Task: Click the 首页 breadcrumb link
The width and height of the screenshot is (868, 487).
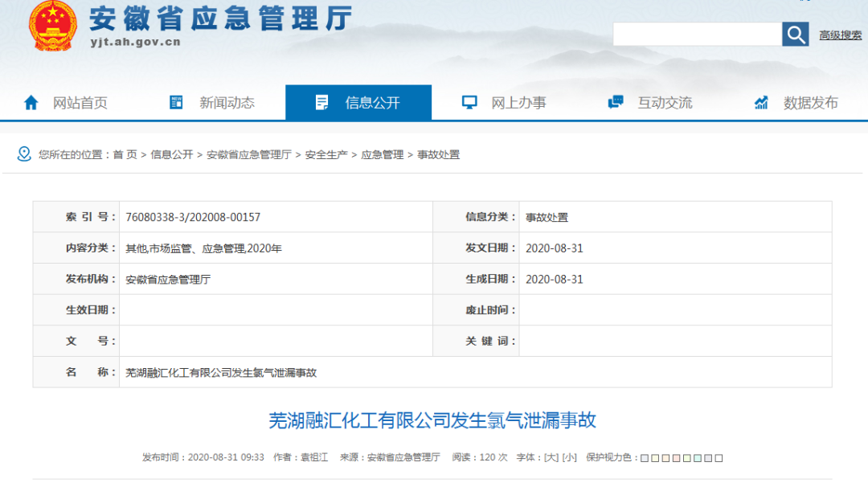Action: (x=125, y=154)
